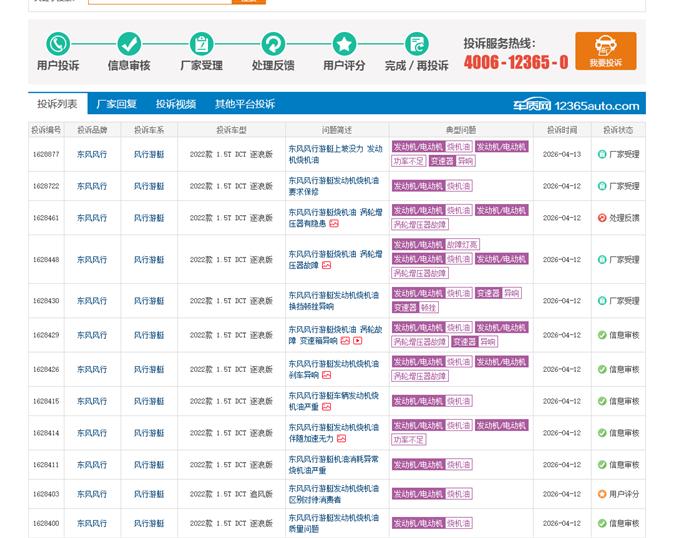The image size is (700, 538).
Task: Switch to the 投诉视频 tab
Action: point(175,104)
